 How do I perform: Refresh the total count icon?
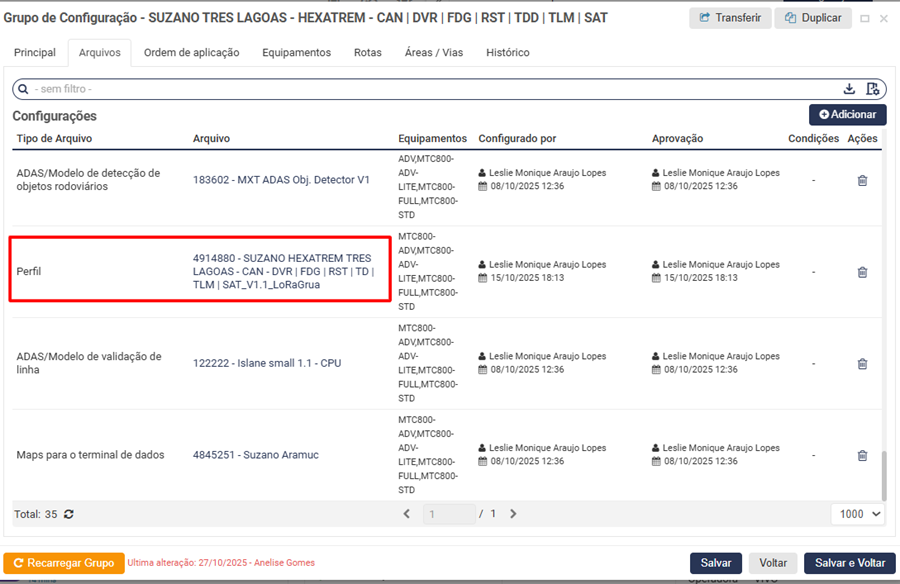click(69, 514)
